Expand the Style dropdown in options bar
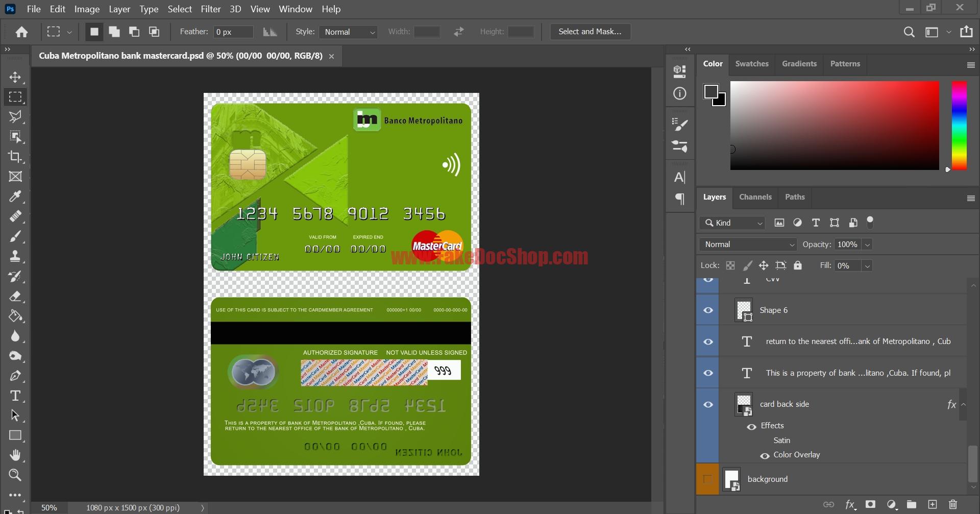980x514 pixels. [349, 32]
